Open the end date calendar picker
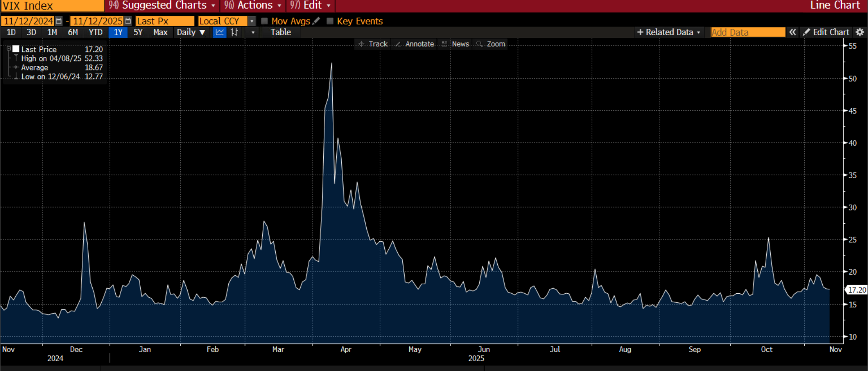Screen dimensions: 868x371 coord(128,21)
